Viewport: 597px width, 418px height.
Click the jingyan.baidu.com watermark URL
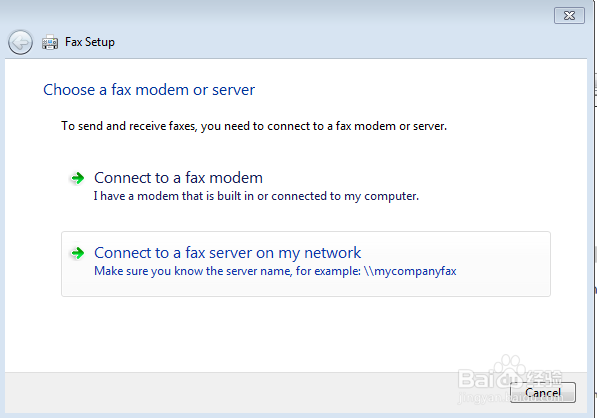point(510,398)
